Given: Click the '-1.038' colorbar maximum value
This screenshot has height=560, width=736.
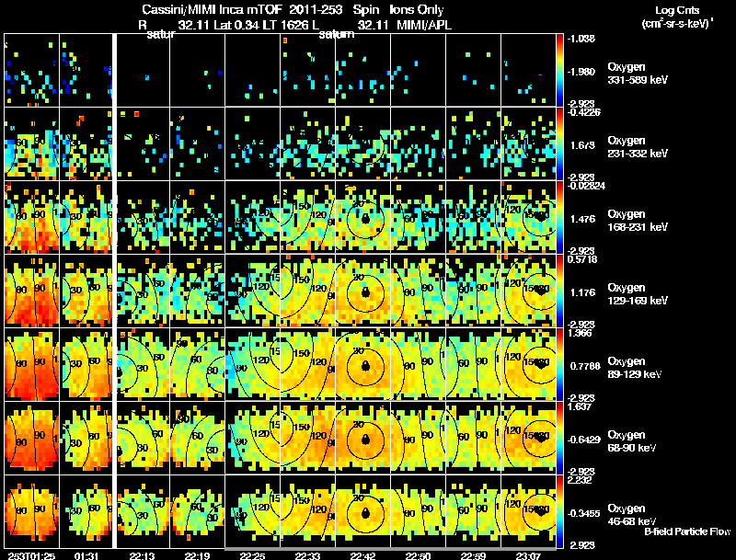Looking at the screenshot, I should [581, 39].
